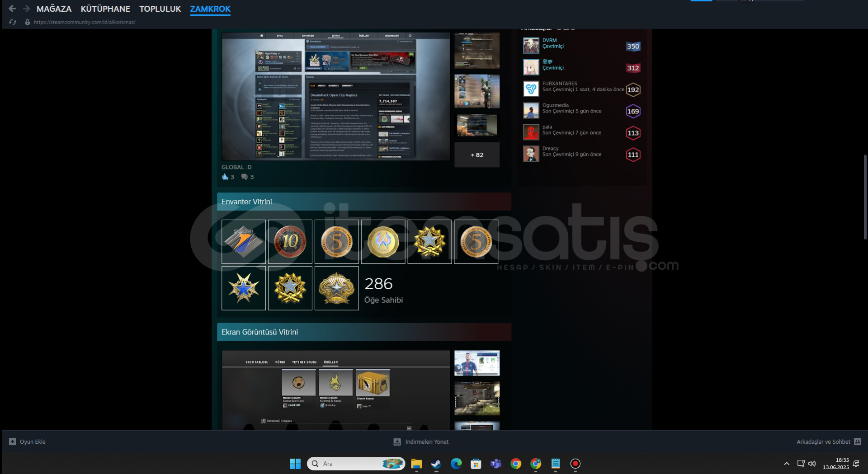Click the level 350 badge

tap(633, 46)
